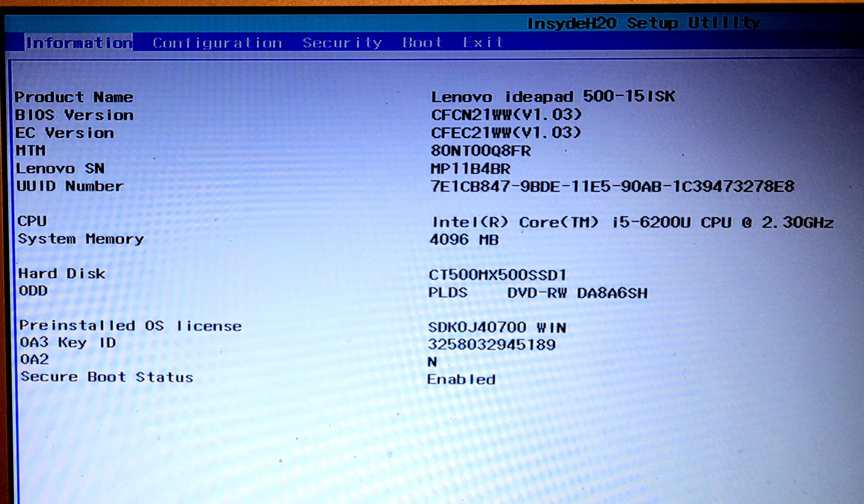Click the MTM label
This screenshot has width=864, height=504.
click(31, 151)
